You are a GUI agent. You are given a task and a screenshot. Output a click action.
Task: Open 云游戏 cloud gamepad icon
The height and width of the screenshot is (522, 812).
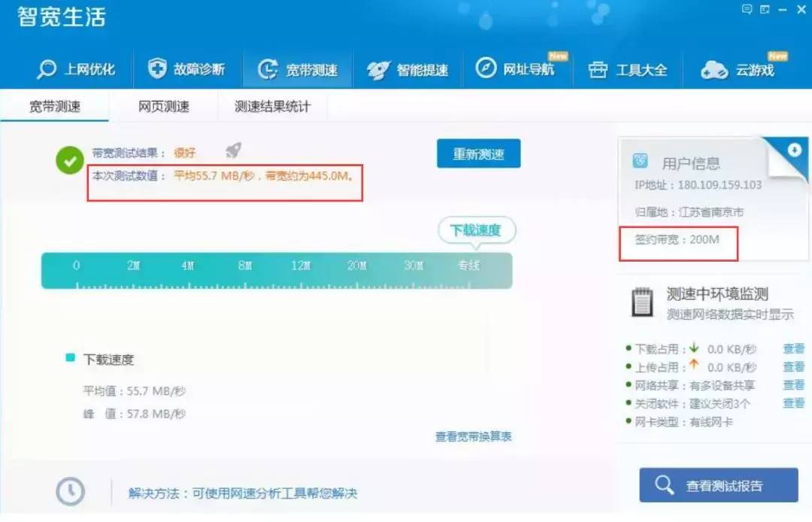pos(714,70)
